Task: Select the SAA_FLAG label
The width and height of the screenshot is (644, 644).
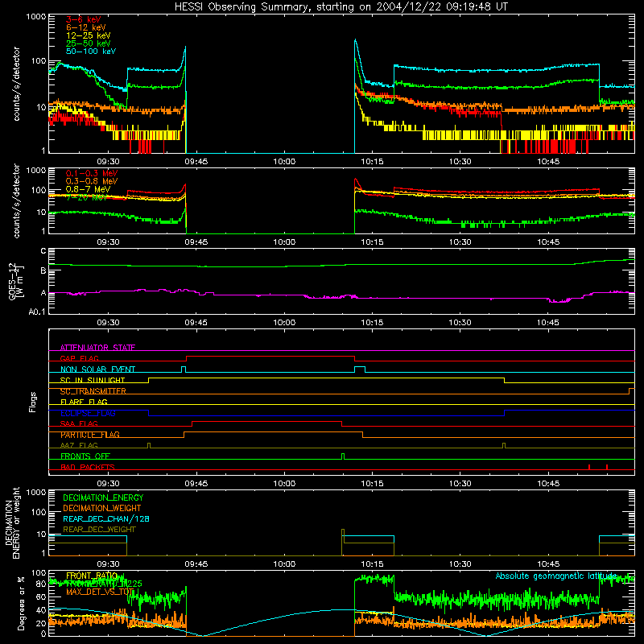Action: (79, 423)
